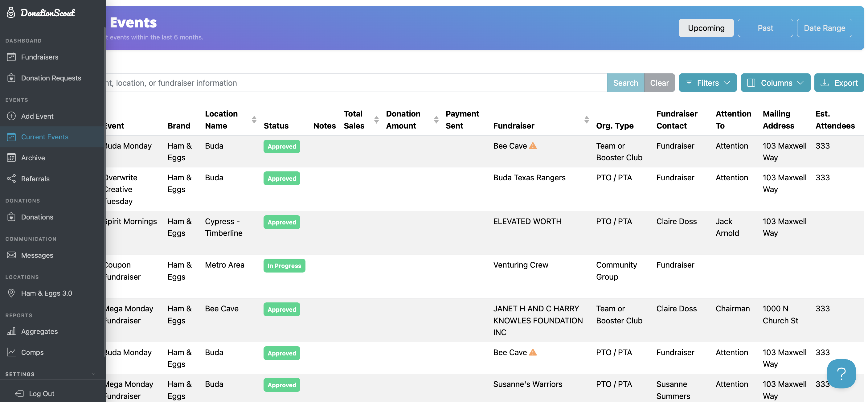Click the Comps line chart icon

tap(11, 352)
